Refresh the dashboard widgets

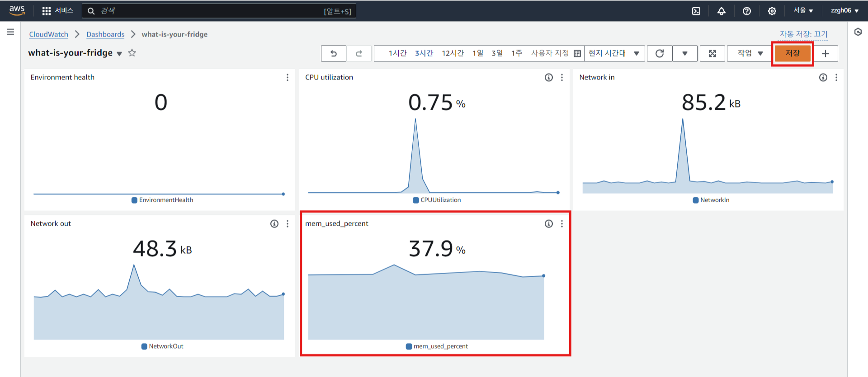660,53
